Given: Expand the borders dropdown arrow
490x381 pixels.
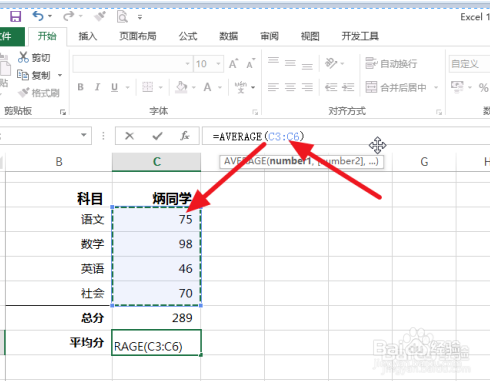Looking at the screenshot, I should (x=161, y=88).
